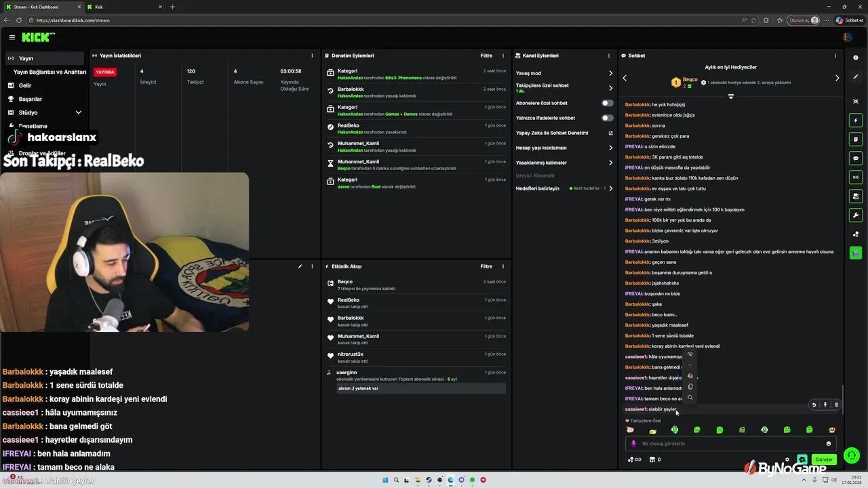Click the clapperboard clip icon in right sidebar
The height and width of the screenshot is (488, 868).
point(856,252)
